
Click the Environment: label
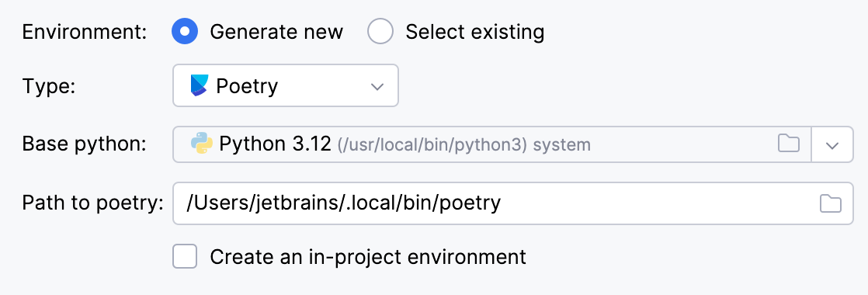click(85, 32)
